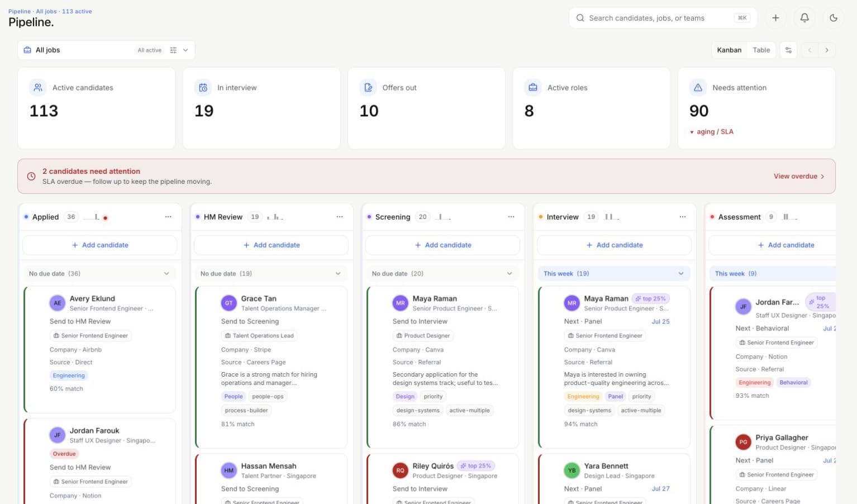The width and height of the screenshot is (857, 504).
Task: Click the Jul 27 date on Yara Bennett card
Action: [x=660, y=489]
